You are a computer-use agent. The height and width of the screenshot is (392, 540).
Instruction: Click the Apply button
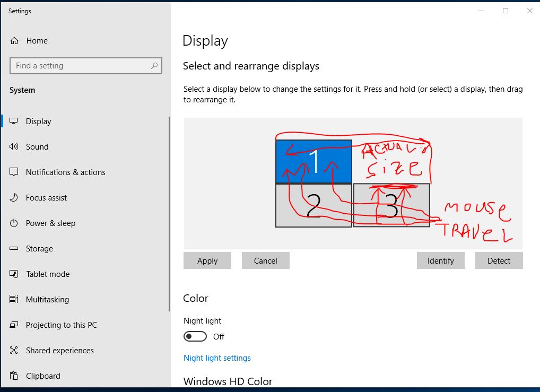tap(207, 261)
